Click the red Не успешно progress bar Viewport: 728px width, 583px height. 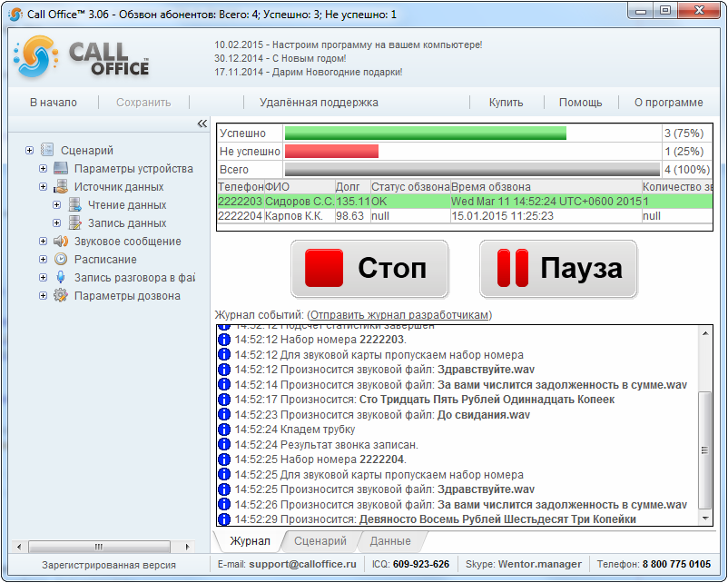tap(331, 151)
